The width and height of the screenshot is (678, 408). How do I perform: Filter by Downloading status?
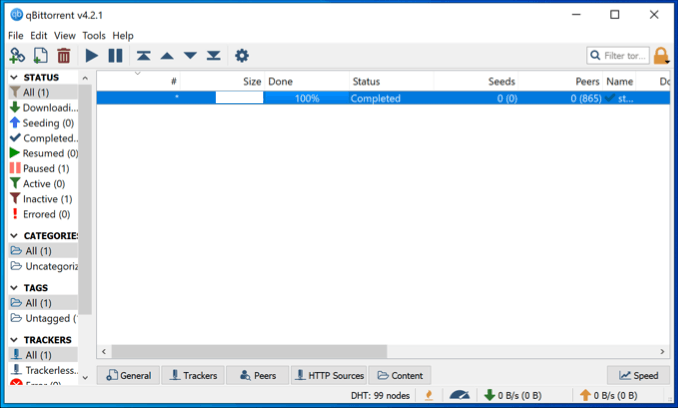point(43,108)
